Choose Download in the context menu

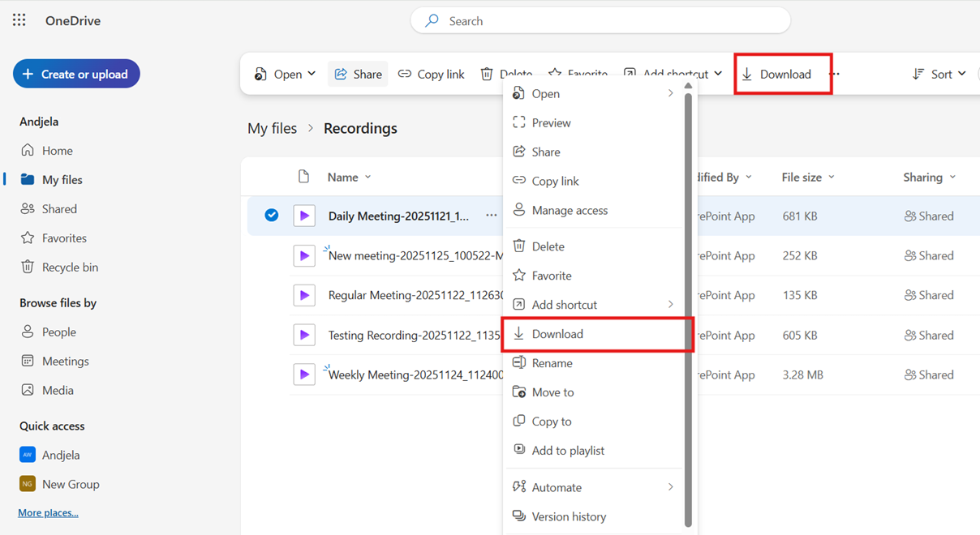557,334
